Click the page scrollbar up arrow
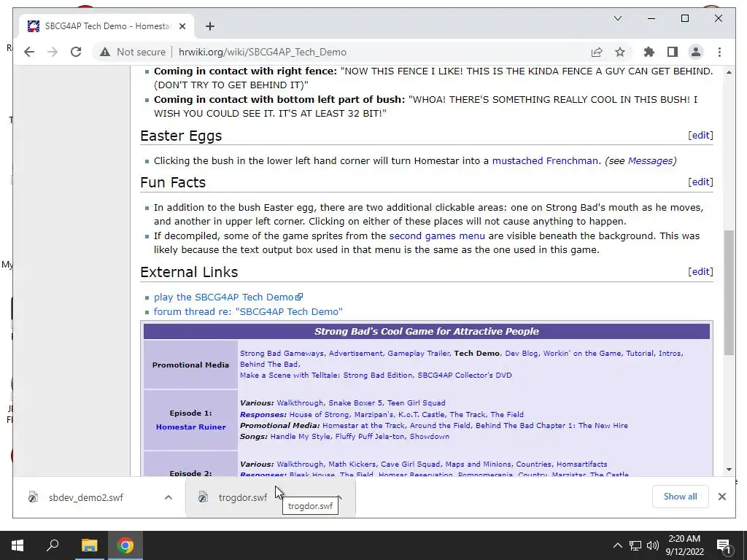 point(729,72)
